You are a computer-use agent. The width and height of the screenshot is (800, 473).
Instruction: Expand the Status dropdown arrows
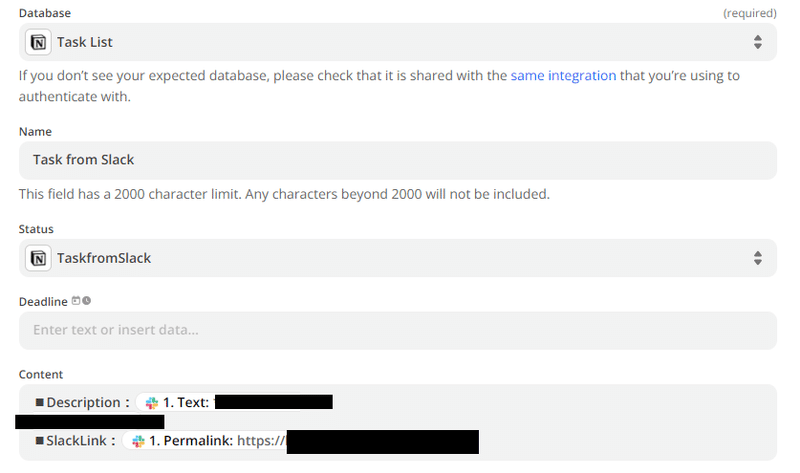click(758, 258)
